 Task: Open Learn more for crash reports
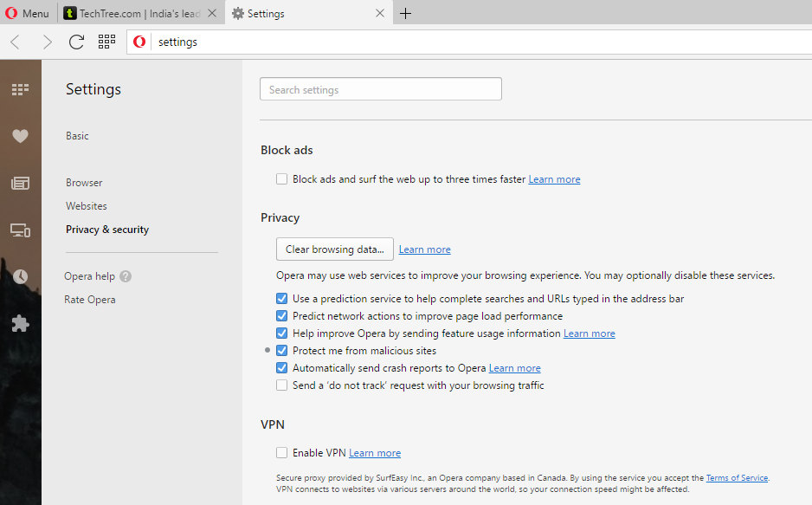515,368
